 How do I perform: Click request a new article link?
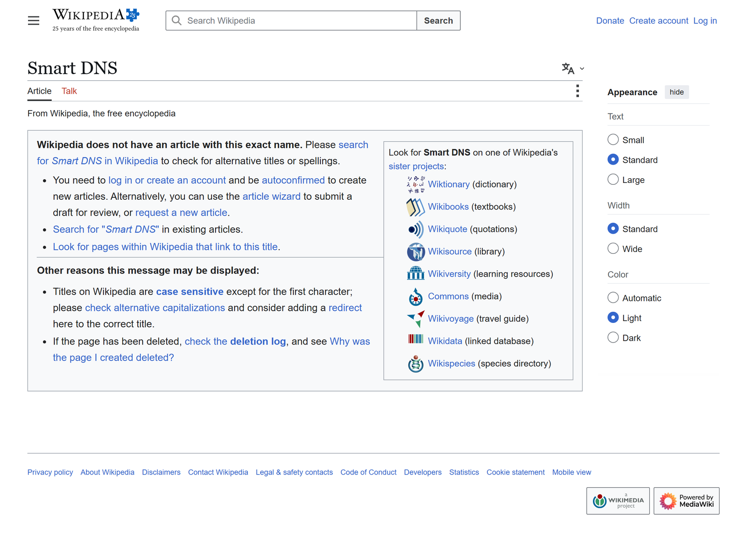tap(181, 213)
